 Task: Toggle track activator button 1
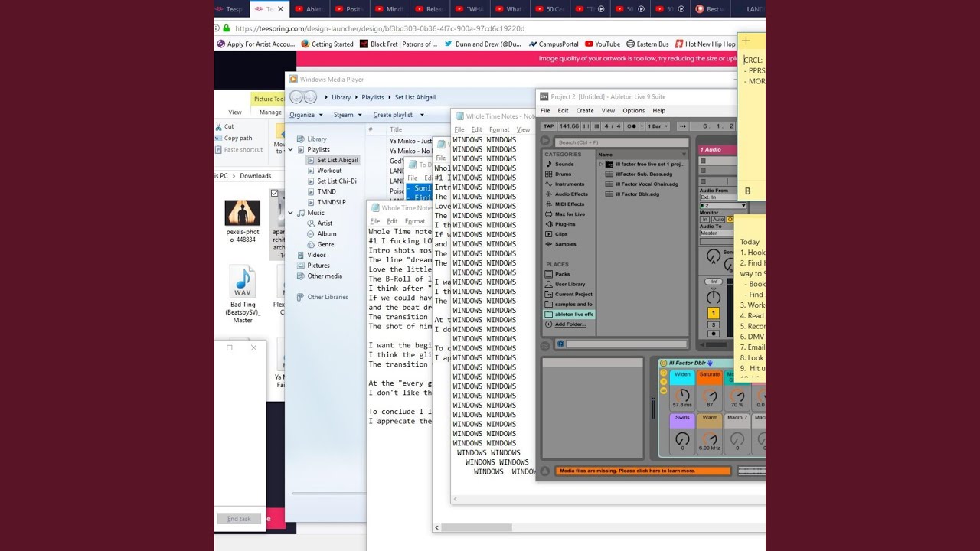(x=714, y=313)
